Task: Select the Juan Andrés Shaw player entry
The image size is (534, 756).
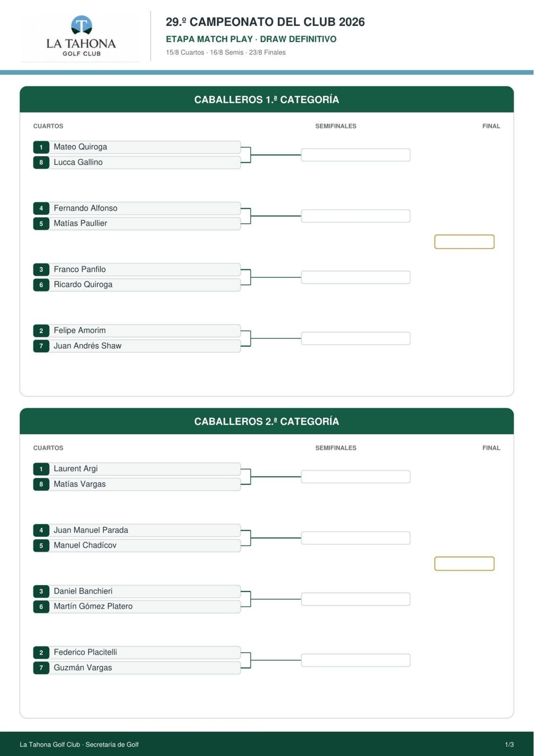Action: [137, 346]
